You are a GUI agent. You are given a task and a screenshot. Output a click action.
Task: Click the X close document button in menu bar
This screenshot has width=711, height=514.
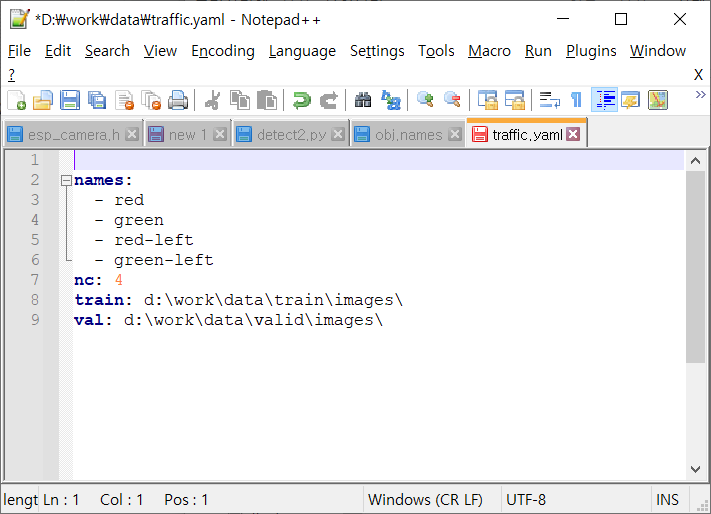[698, 74]
